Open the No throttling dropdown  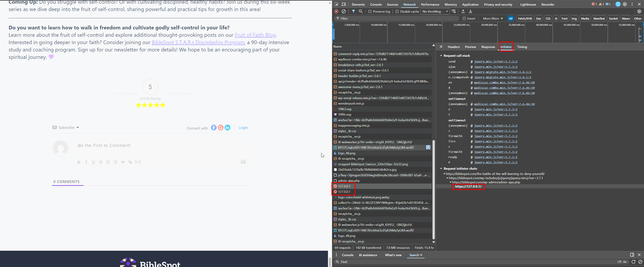[435, 12]
